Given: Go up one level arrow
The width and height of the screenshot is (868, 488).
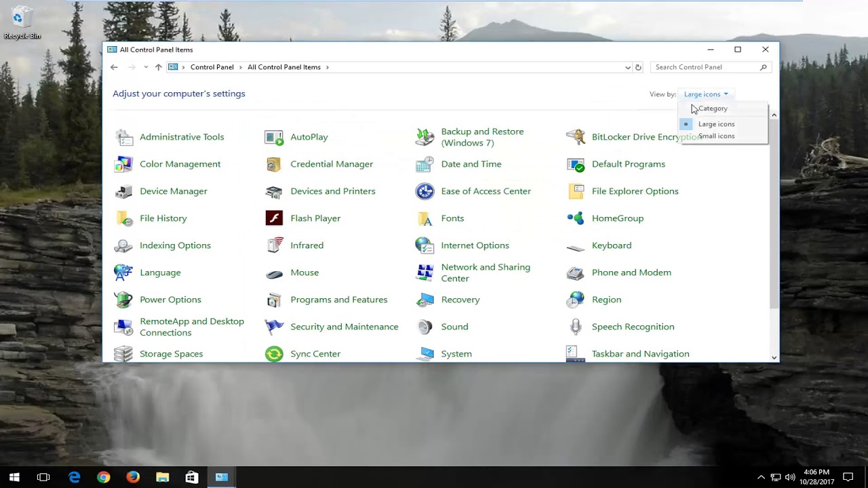Looking at the screenshot, I should tap(159, 67).
